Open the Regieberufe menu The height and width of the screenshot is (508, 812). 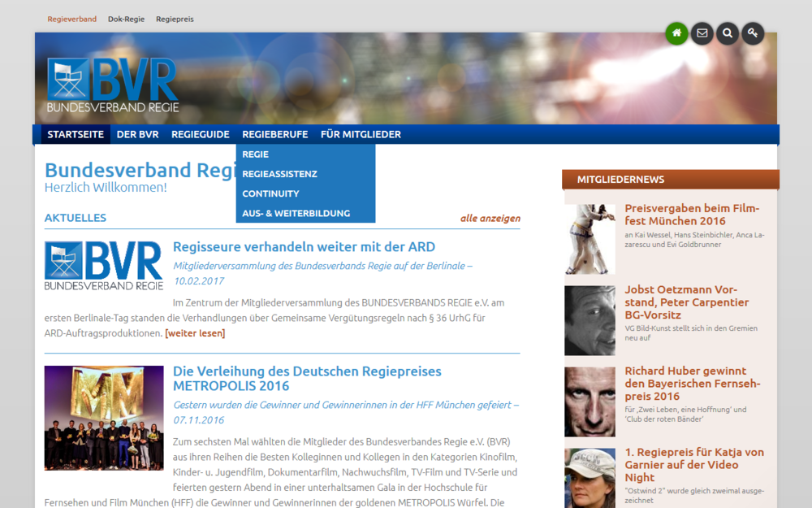pyautogui.click(x=275, y=134)
